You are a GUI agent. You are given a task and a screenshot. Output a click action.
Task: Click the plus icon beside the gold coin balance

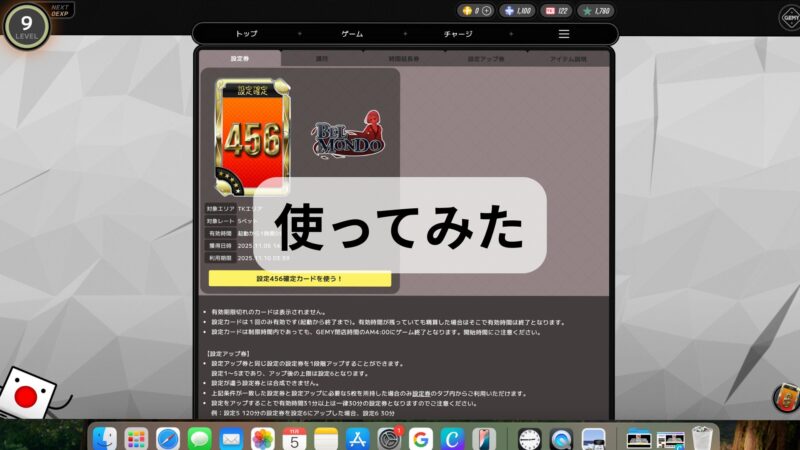486,11
